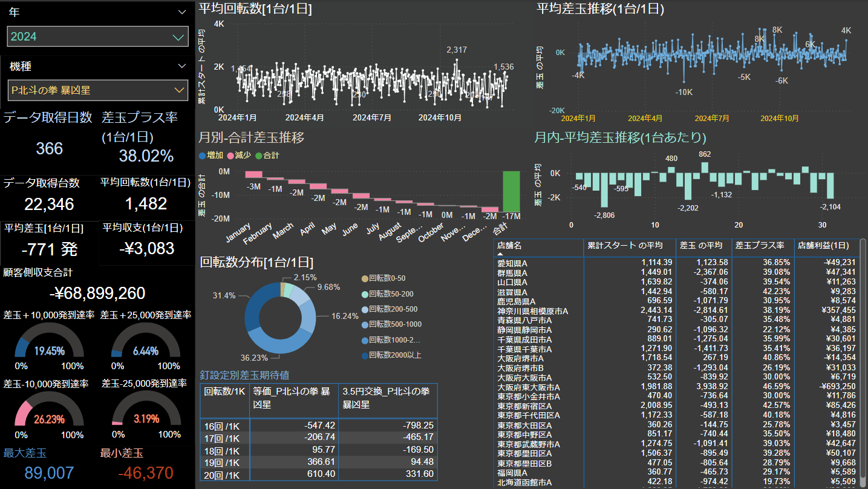
Task: Click the store table vertical scrollbar
Action: [863, 363]
